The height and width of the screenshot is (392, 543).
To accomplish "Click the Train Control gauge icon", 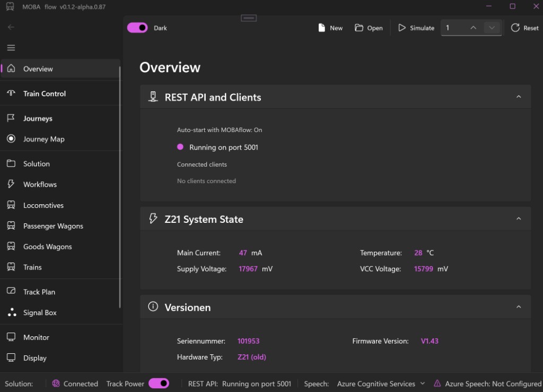I will (x=11, y=93).
